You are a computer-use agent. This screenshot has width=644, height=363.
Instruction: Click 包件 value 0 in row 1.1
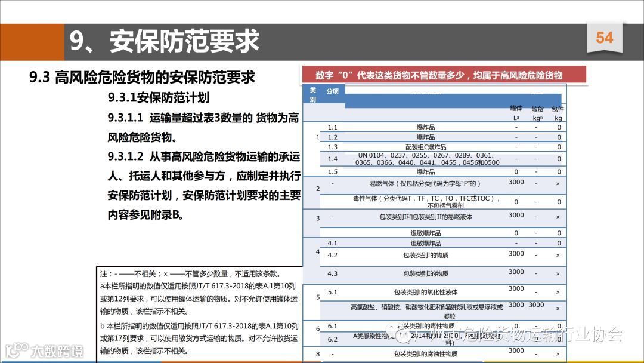pyautogui.click(x=559, y=127)
